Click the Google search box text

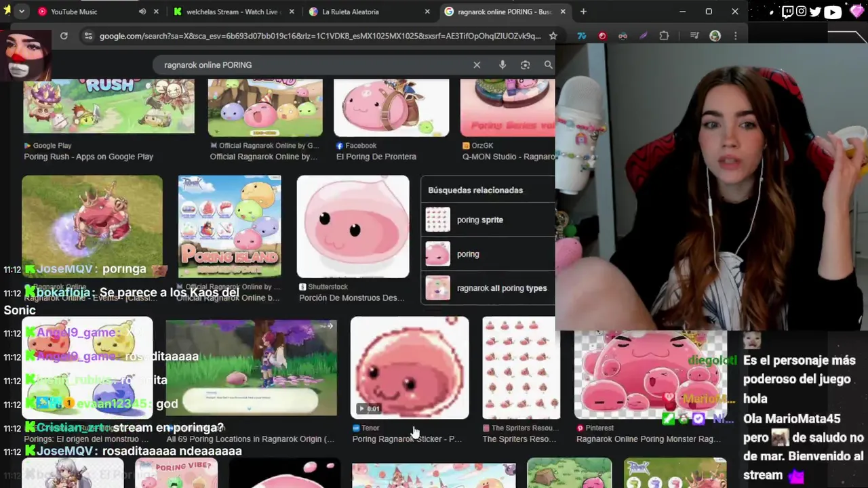click(x=208, y=65)
